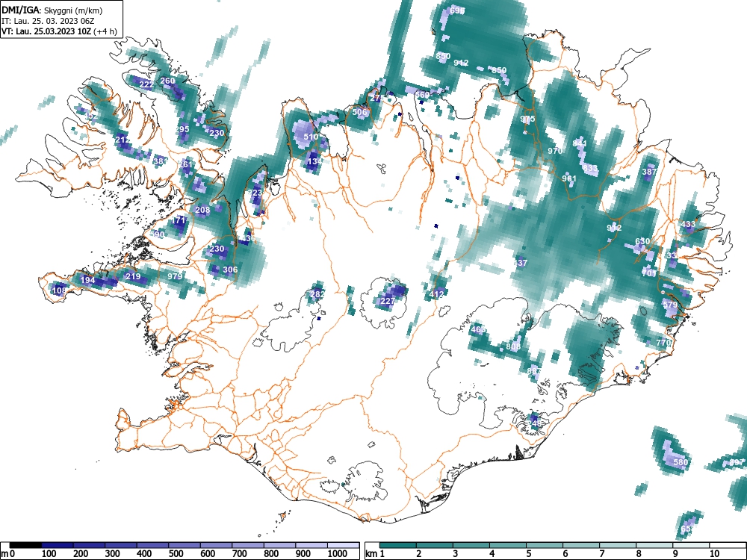Click the '500' label on the meter legend
The width and height of the screenshot is (747, 560).
pos(176,554)
